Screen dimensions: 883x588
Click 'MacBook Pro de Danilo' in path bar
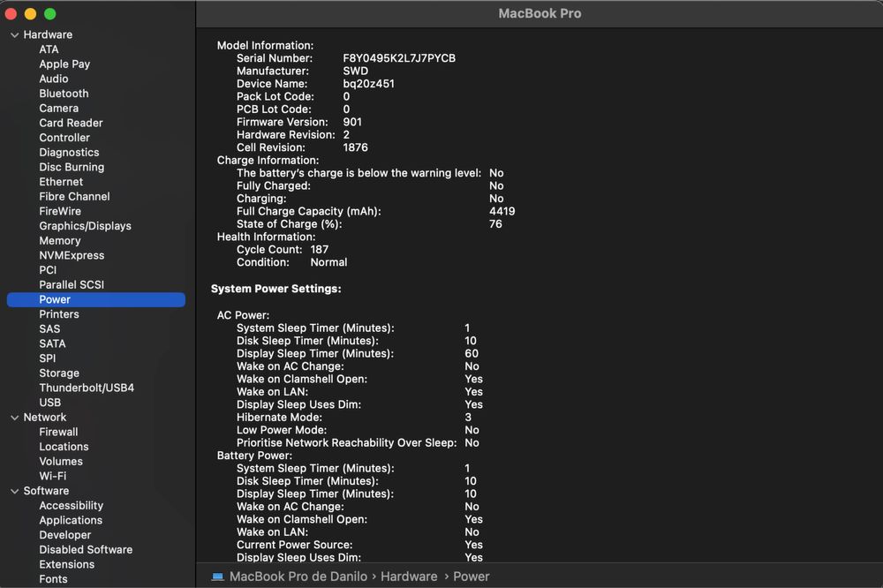point(298,577)
